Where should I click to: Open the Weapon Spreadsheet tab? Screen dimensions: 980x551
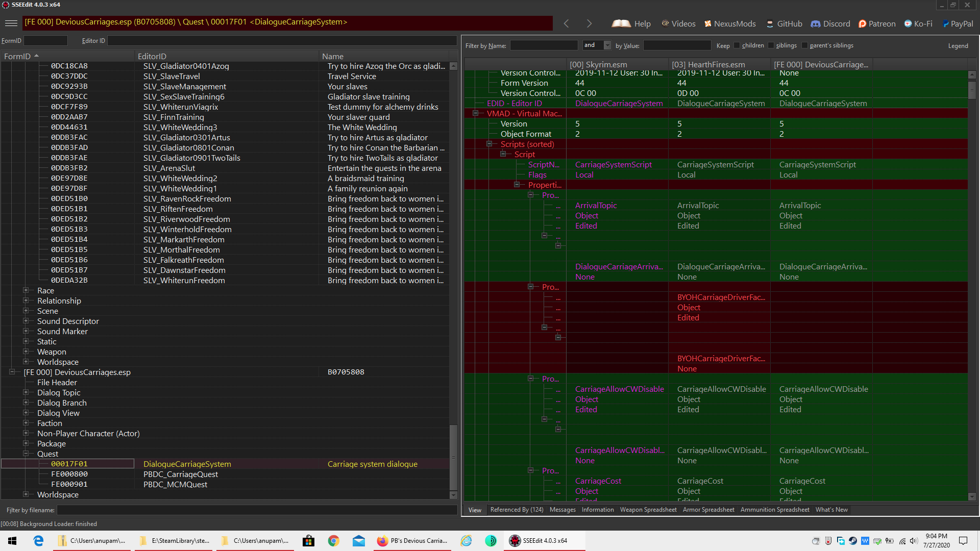648,510
